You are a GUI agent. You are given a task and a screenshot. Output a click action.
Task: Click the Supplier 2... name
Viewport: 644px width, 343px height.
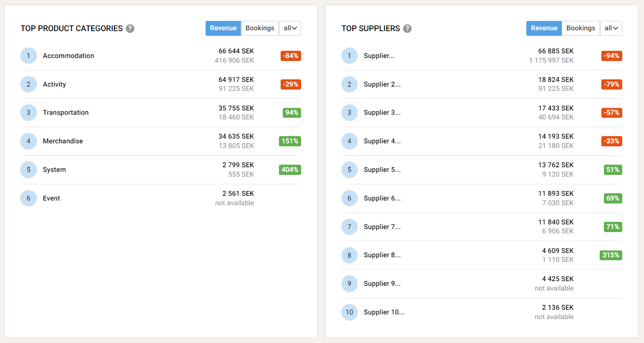click(x=382, y=84)
